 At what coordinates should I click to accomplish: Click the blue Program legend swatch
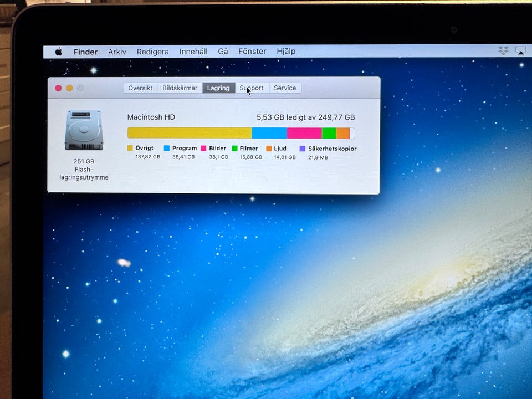(x=167, y=148)
